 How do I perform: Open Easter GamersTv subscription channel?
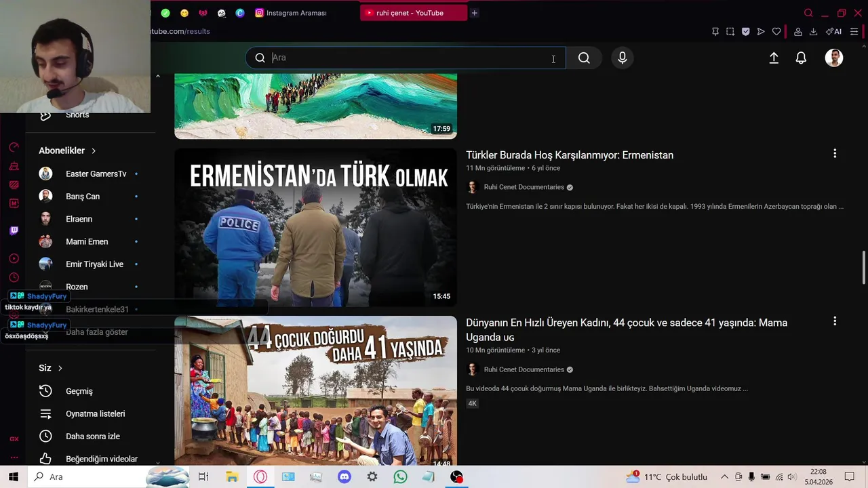96,174
